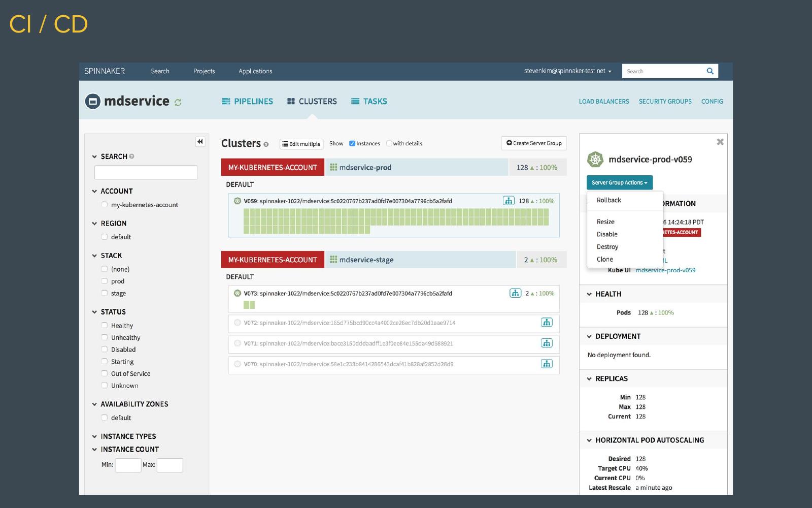Open load balancer icon for V072
812x508 pixels.
pos(547,323)
